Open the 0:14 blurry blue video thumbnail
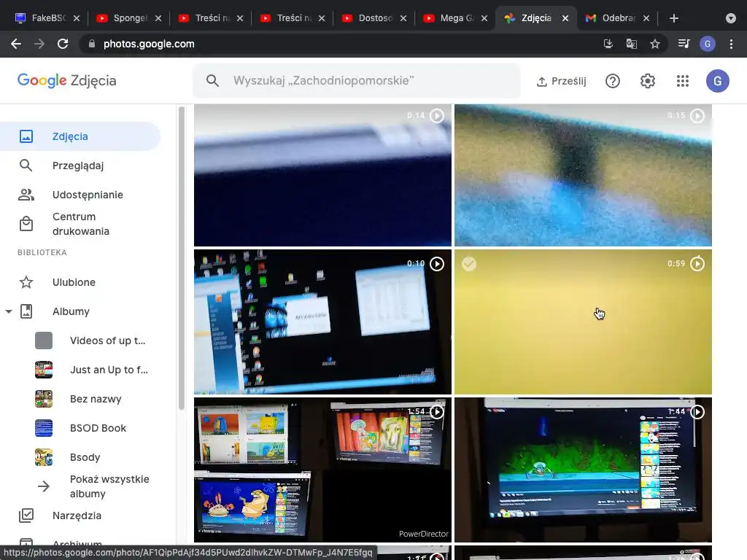The width and height of the screenshot is (747, 560). (322, 175)
